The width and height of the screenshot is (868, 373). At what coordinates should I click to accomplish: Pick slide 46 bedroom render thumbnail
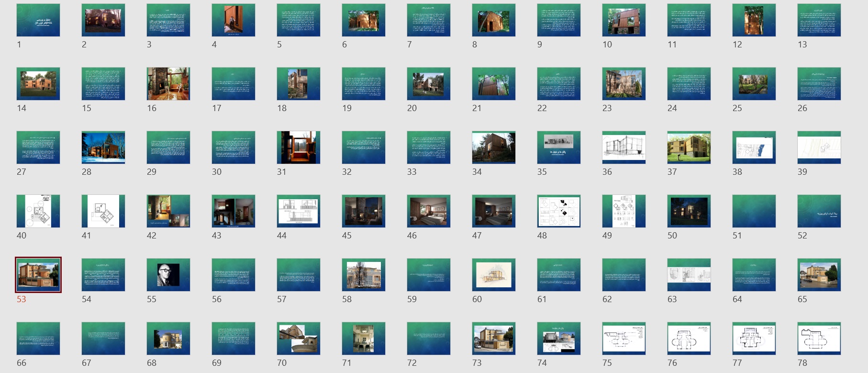429,211
